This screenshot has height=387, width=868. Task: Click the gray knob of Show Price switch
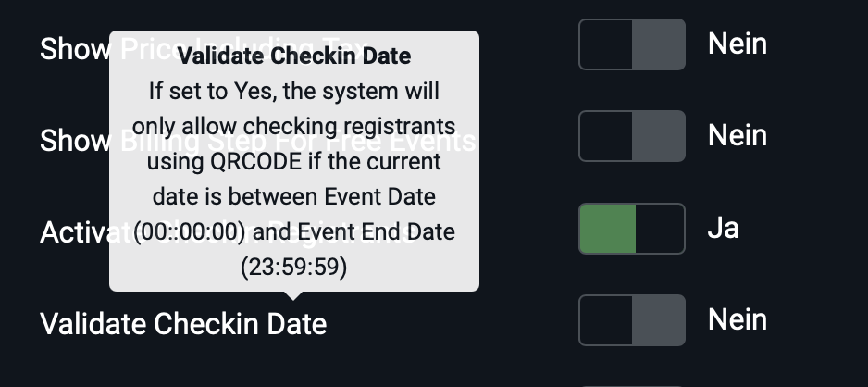coord(658,44)
